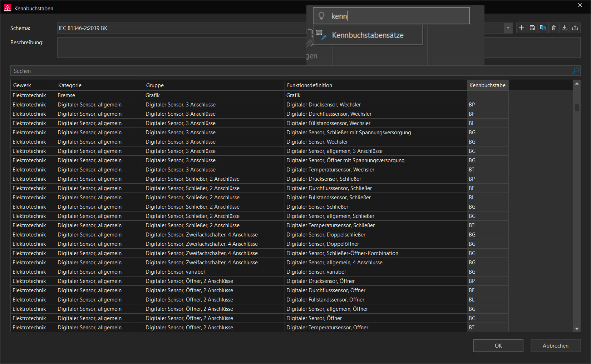
Task: Confirm with the OK button
Action: tap(498, 345)
